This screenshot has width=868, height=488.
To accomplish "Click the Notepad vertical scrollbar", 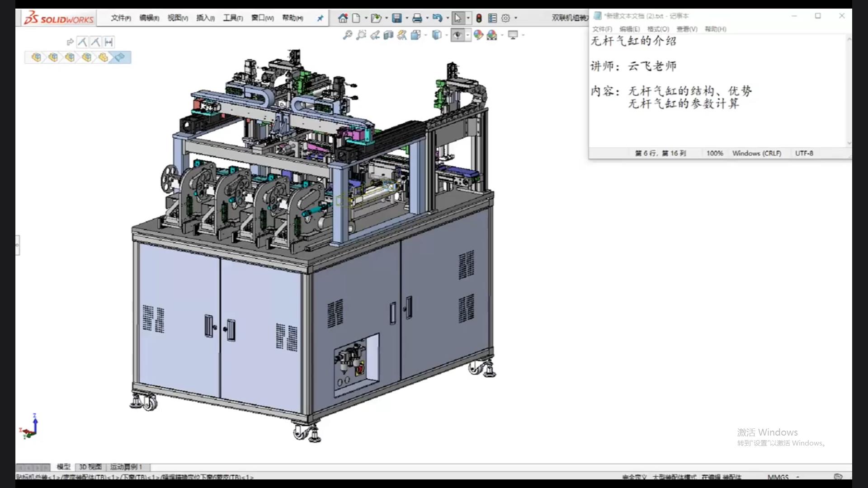I will pyautogui.click(x=849, y=91).
